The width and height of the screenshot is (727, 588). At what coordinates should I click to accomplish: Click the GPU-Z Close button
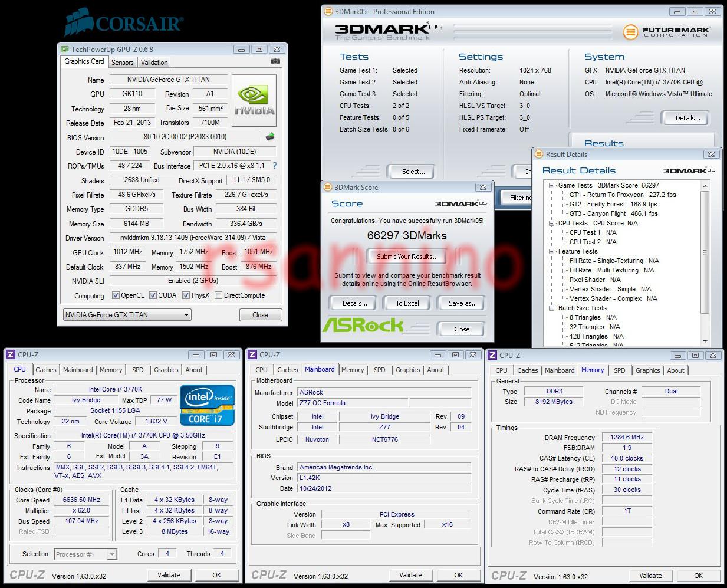coord(261,315)
